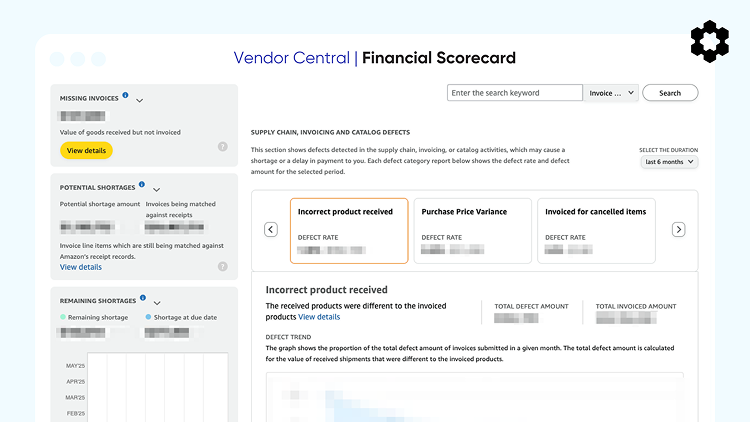The height and width of the screenshot is (422, 750).
Task: Click the Financial Scorecard title text
Action: [x=439, y=58]
